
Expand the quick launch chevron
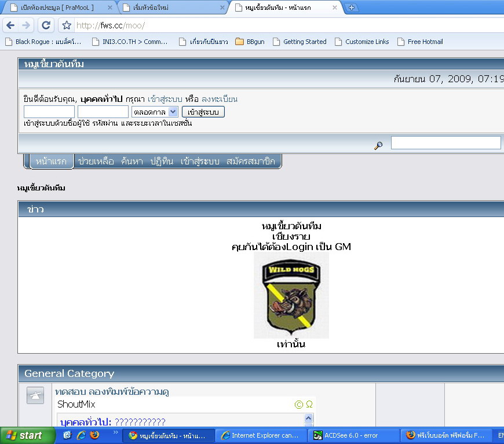[115, 432]
